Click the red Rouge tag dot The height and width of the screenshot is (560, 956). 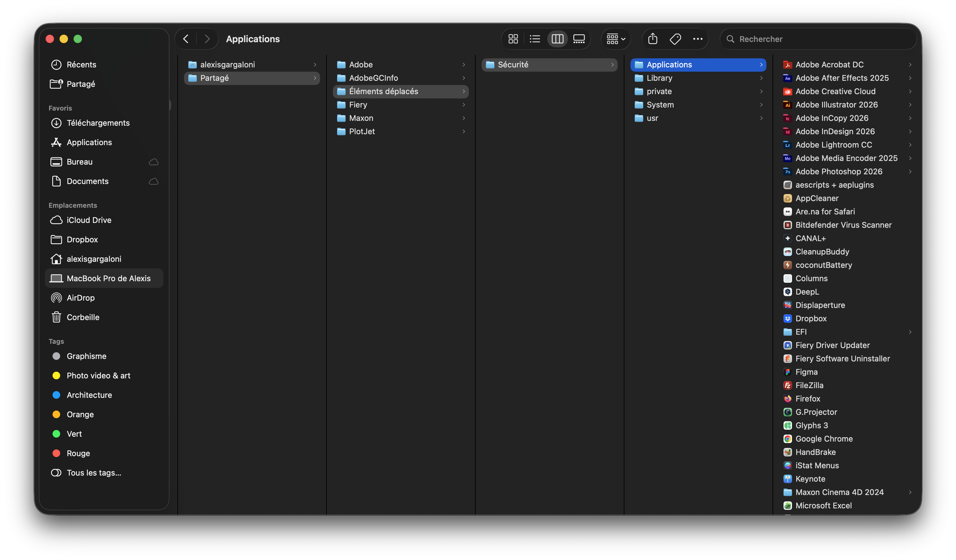pyautogui.click(x=56, y=453)
